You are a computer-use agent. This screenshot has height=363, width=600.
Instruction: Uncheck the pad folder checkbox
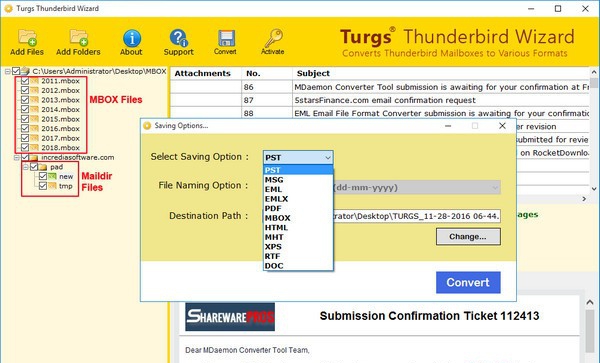[34, 167]
